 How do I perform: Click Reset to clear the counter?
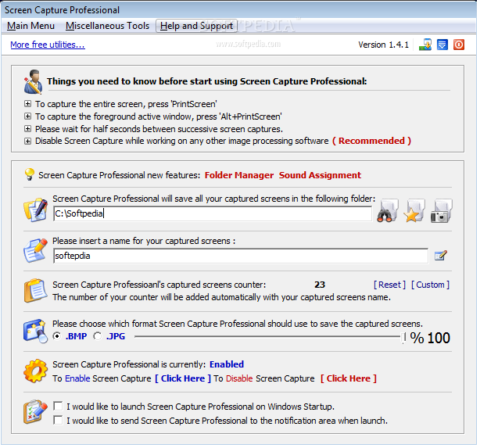coord(389,285)
